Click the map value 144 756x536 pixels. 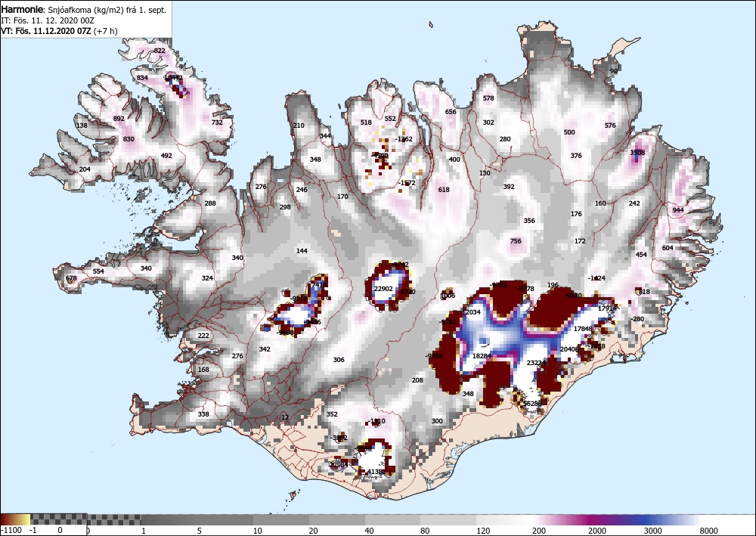(302, 251)
